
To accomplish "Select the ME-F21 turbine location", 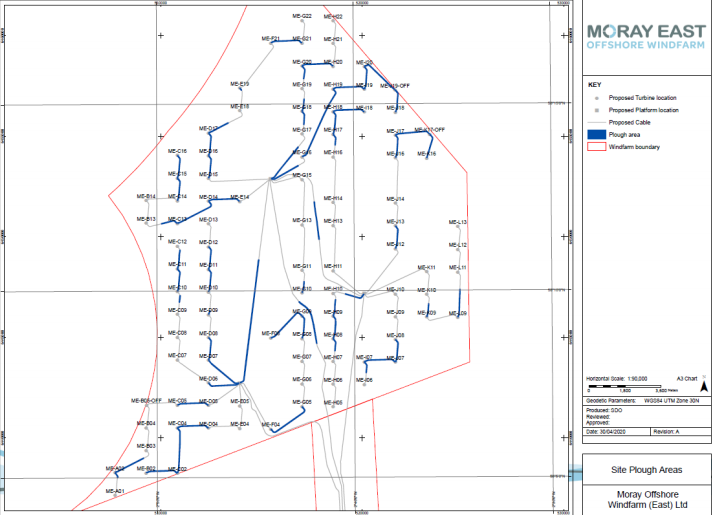I will [x=272, y=42].
